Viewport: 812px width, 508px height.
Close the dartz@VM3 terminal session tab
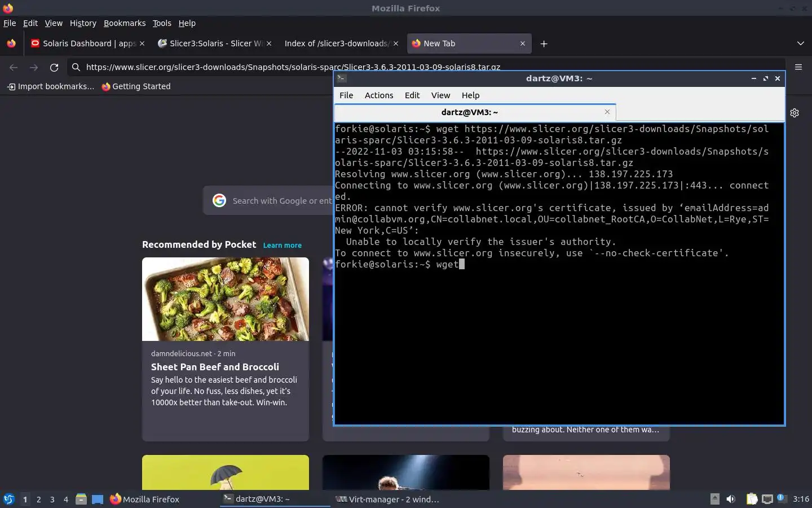click(607, 112)
